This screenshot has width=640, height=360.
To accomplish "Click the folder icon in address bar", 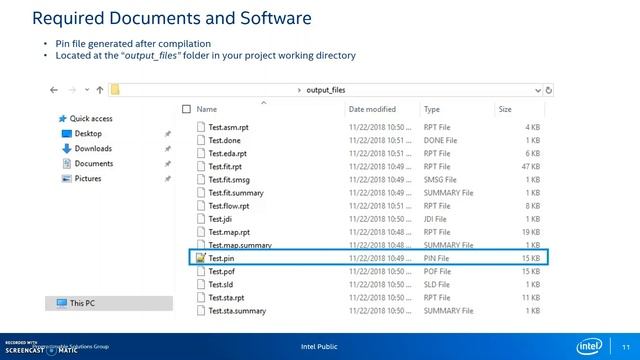I will point(115,90).
